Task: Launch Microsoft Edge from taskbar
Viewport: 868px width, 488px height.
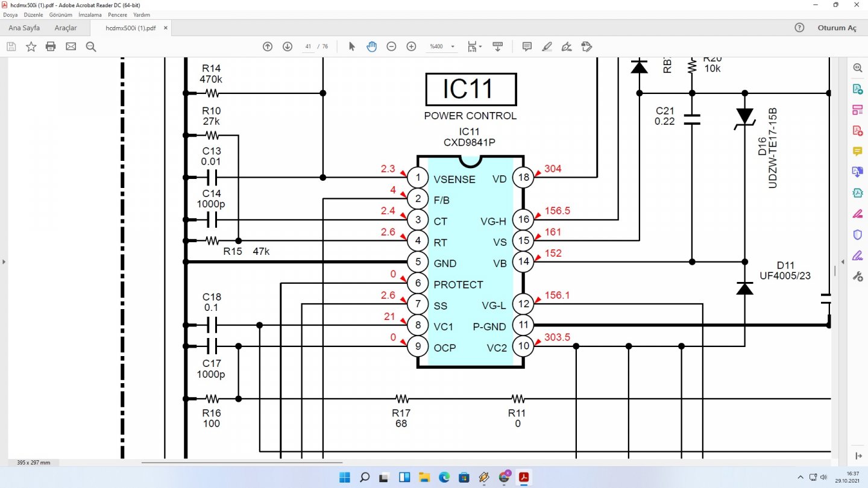Action: (444, 478)
